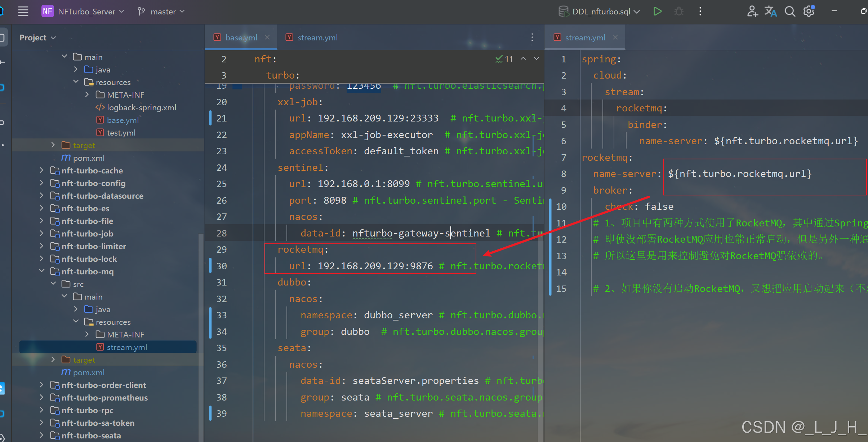Close the base.yml editor tab
The width and height of the screenshot is (868, 442).
tap(267, 37)
